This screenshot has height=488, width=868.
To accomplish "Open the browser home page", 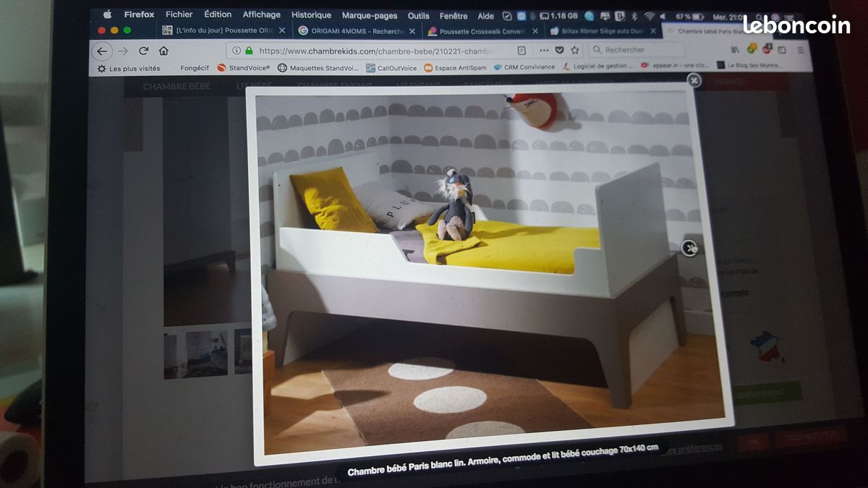I will point(163,51).
